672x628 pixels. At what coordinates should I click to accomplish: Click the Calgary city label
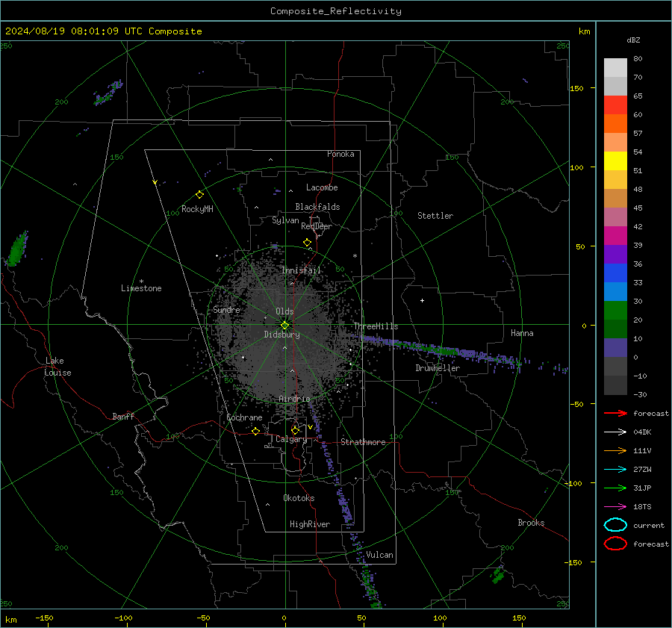point(291,439)
